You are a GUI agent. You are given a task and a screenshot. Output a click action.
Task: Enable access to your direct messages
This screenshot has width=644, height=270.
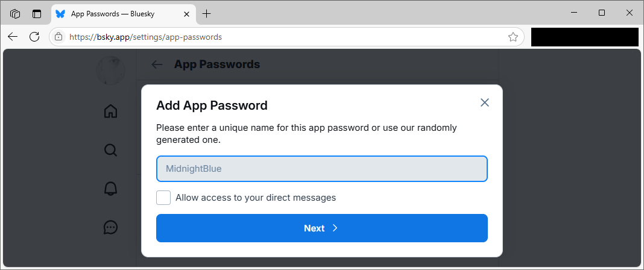point(163,198)
